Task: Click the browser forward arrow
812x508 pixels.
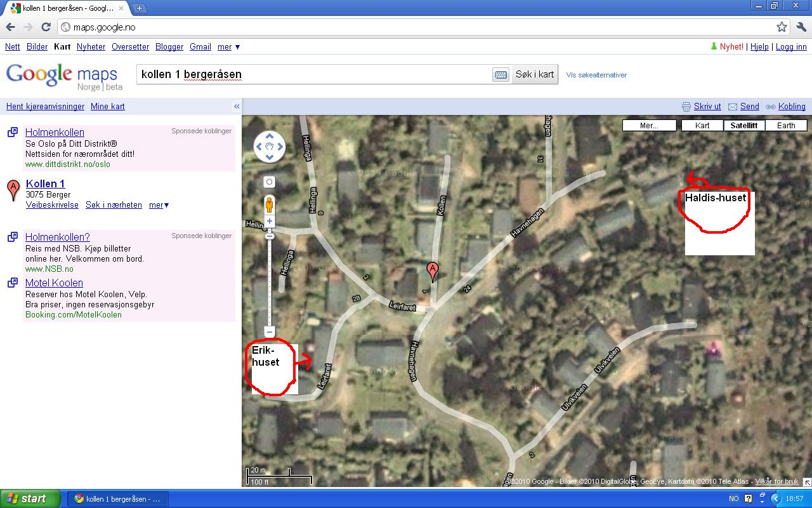Action: click(x=28, y=27)
